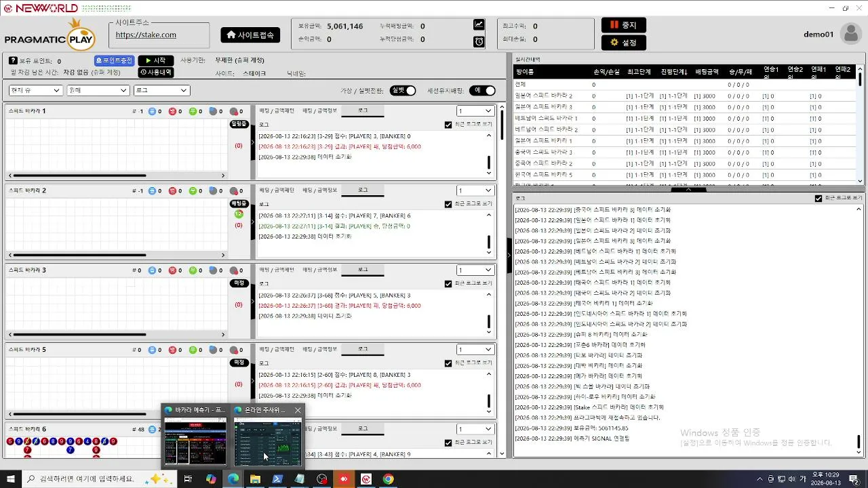Viewport: 868px width, 488px height.
Task: Open number dropdown for 스피드 바카라 5
Action: 475,350
